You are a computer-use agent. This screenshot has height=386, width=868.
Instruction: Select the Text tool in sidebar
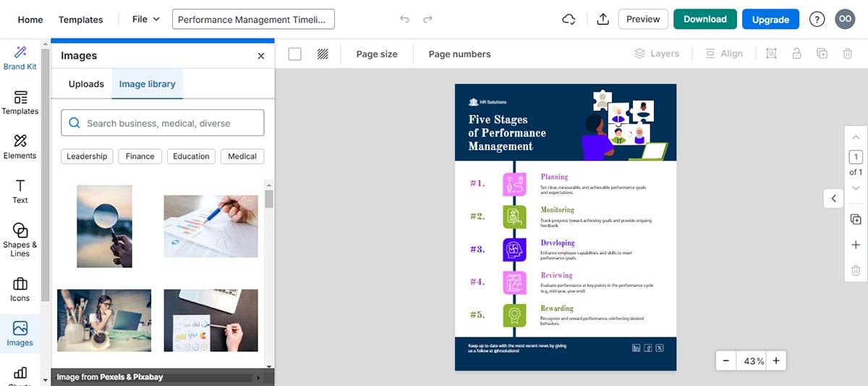[x=20, y=191]
